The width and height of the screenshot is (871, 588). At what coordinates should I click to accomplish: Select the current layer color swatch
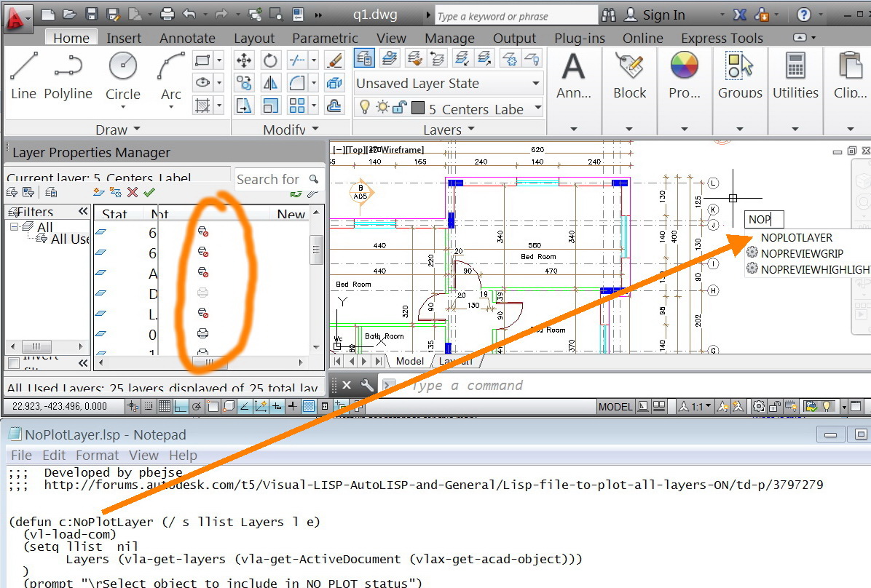click(x=418, y=108)
